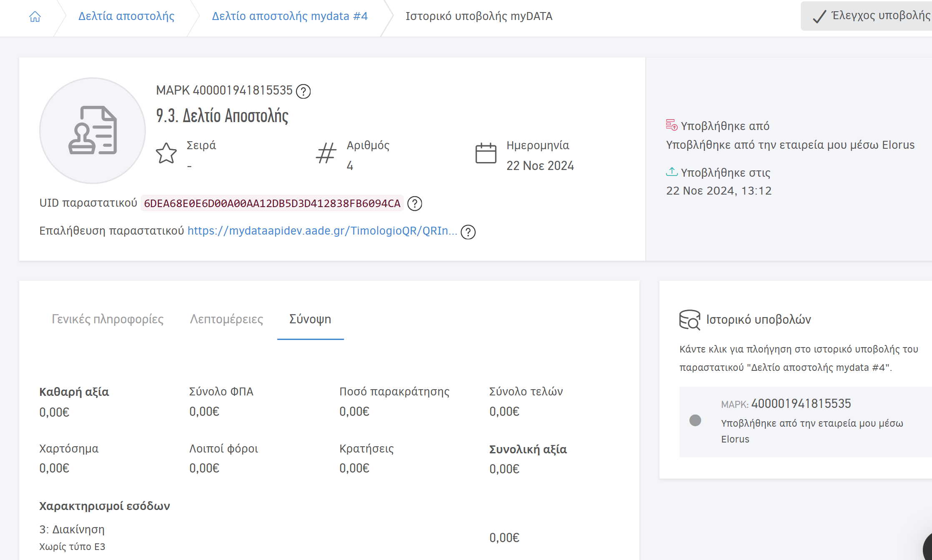Image resolution: width=932 pixels, height=560 pixels.
Task: Click the Έλεγχος υποβολής button
Action: pos(866,16)
